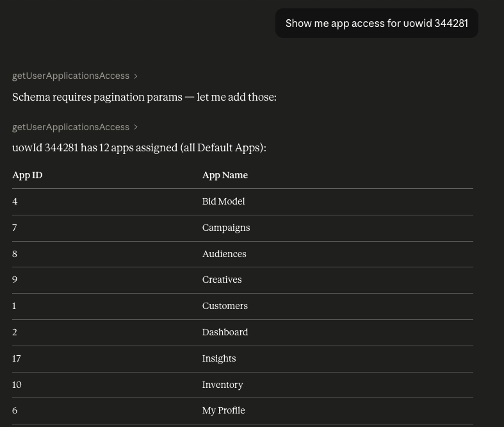This screenshot has width=504, height=427.
Task: Click App ID 4 in Bid Model row
Action: pyautogui.click(x=15, y=201)
